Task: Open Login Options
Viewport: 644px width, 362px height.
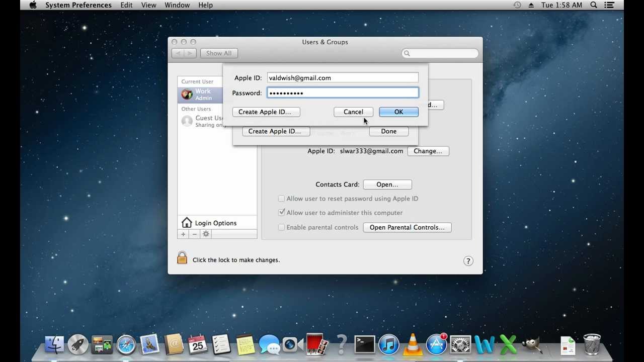Action: [x=217, y=223]
